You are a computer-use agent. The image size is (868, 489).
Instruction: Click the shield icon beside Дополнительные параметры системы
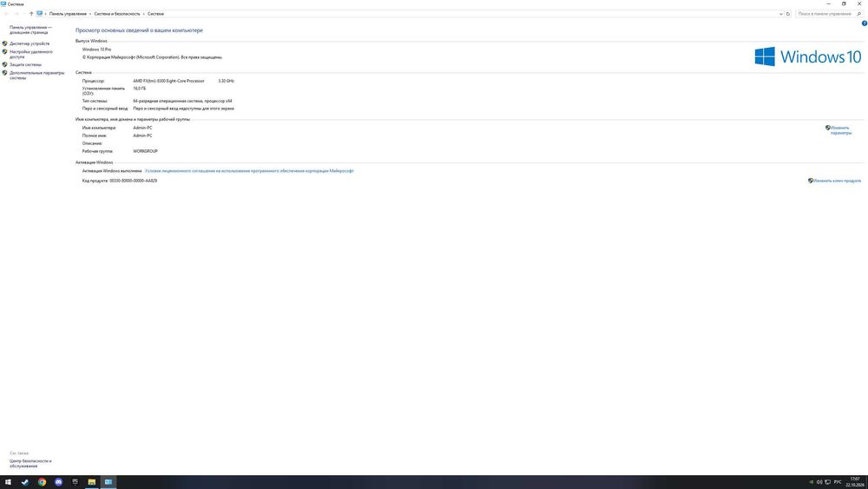[5, 73]
